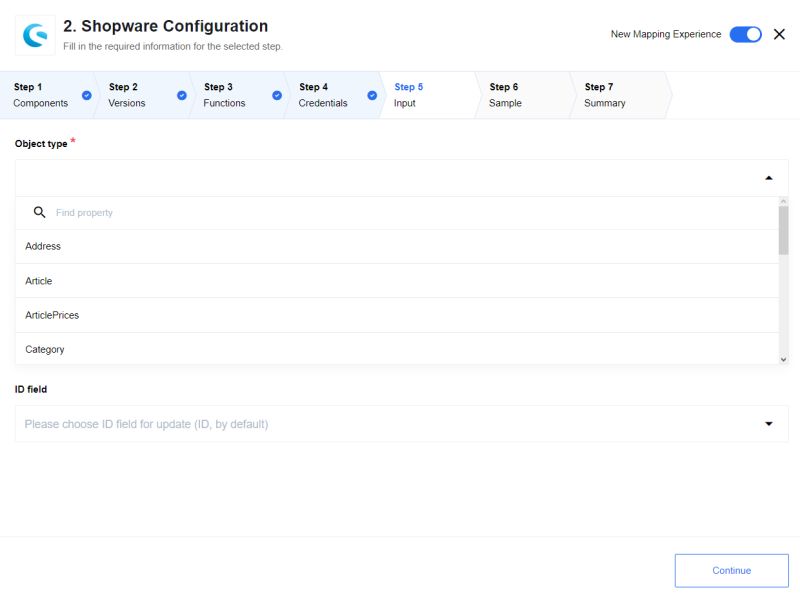This screenshot has width=800, height=599.
Task: Click the checkmark icon on Step 2 Versions
Action: click(x=182, y=96)
